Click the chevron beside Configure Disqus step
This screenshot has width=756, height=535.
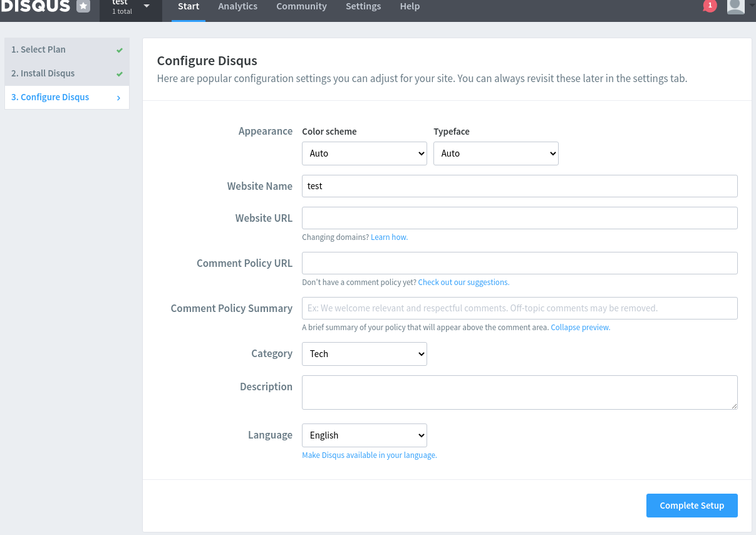pos(118,98)
